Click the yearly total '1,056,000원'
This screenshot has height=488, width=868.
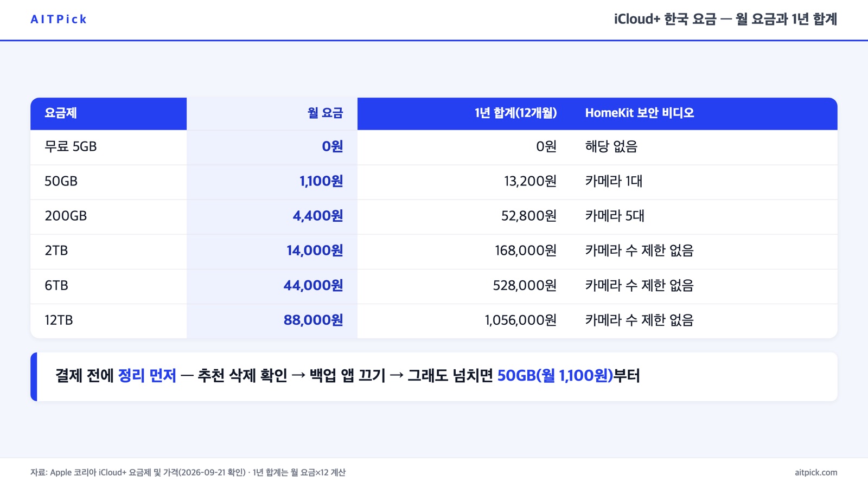click(x=521, y=320)
